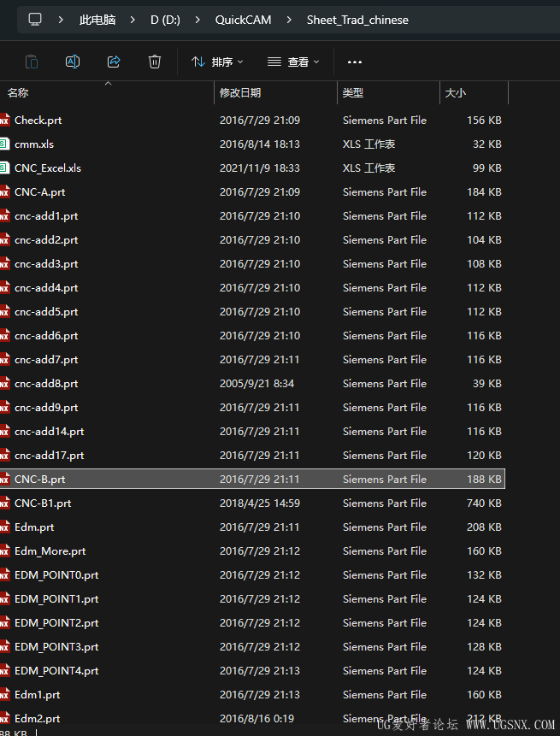Click the rename icon in toolbar

point(73,62)
